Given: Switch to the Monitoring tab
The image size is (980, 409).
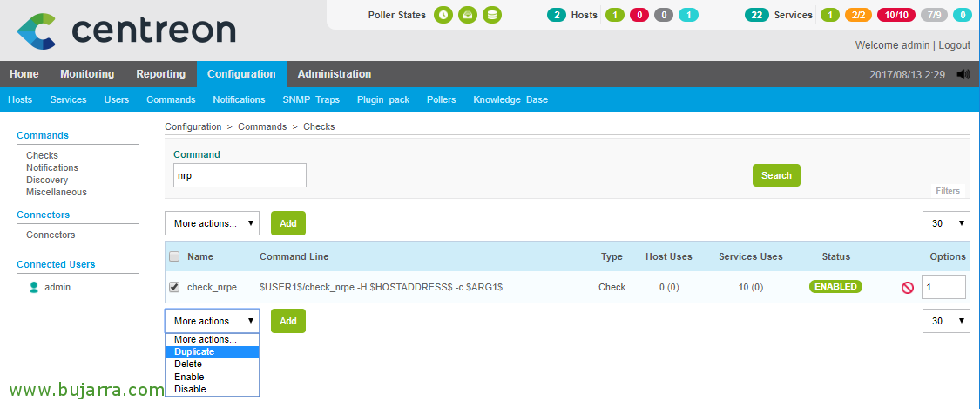Looking at the screenshot, I should (x=87, y=74).
